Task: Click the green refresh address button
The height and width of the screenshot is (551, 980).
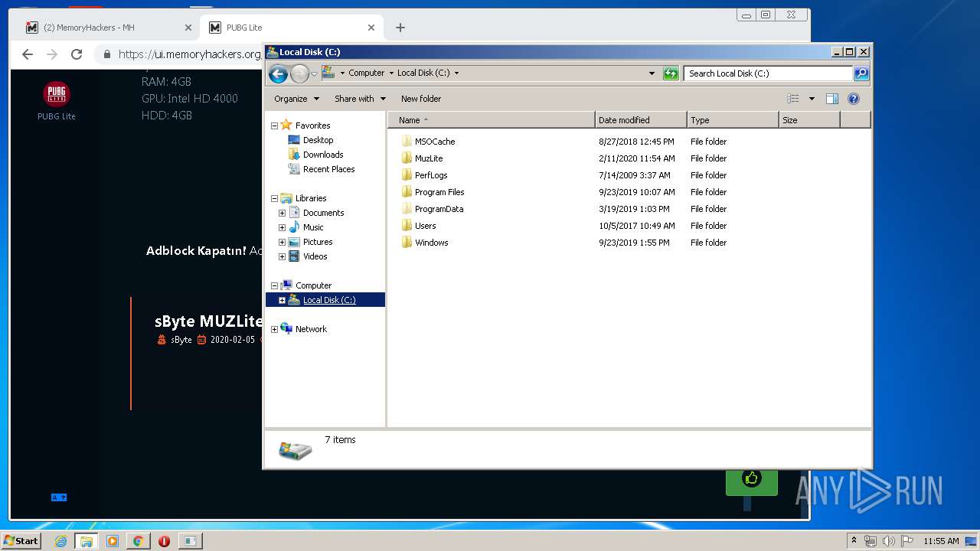Action: 671,73
